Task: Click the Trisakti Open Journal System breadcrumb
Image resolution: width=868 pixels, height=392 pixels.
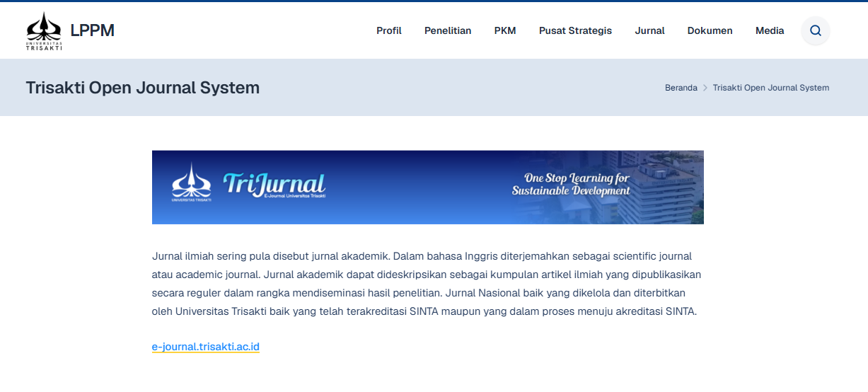Action: coord(771,88)
